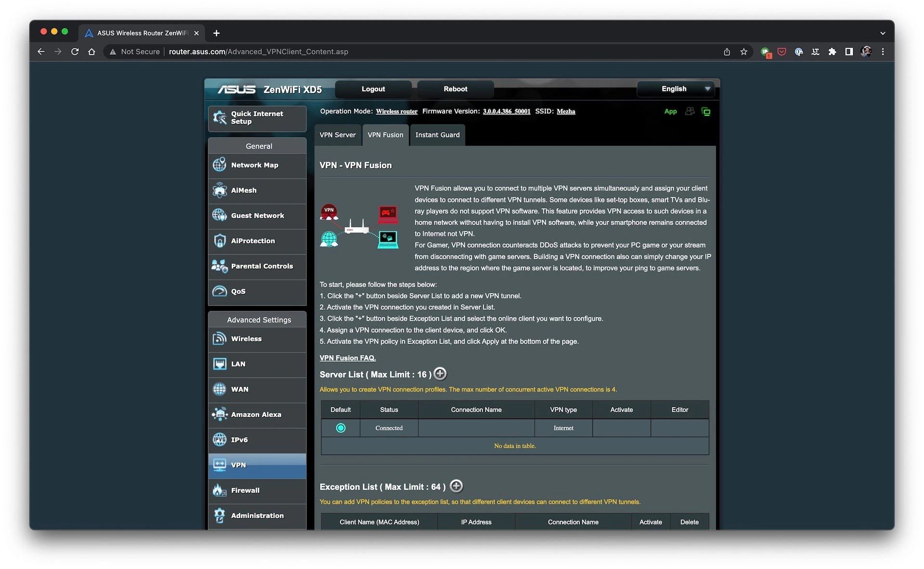Switch to the Instant Guard tab
The image size is (924, 569).
click(437, 135)
